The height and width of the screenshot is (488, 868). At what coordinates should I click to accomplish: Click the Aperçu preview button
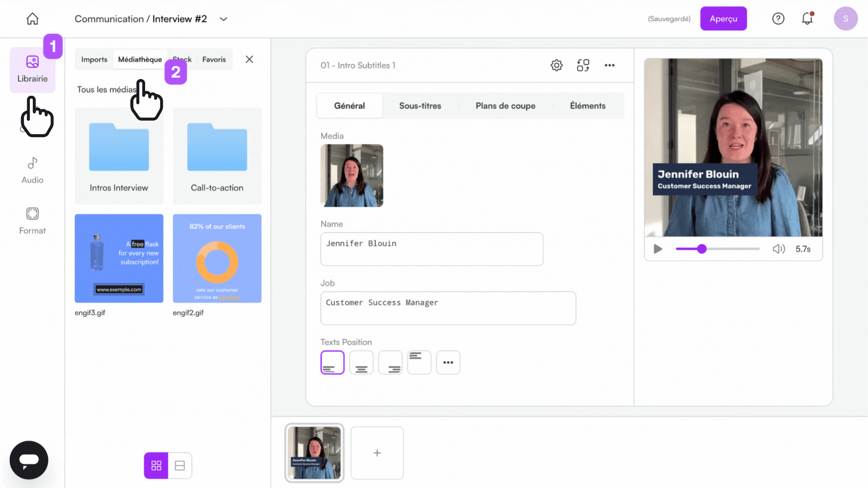tap(723, 19)
